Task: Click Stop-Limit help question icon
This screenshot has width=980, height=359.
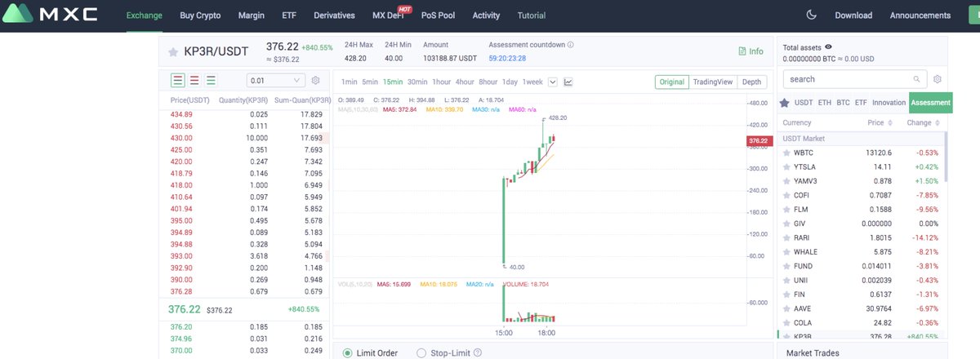Action: pyautogui.click(x=477, y=352)
